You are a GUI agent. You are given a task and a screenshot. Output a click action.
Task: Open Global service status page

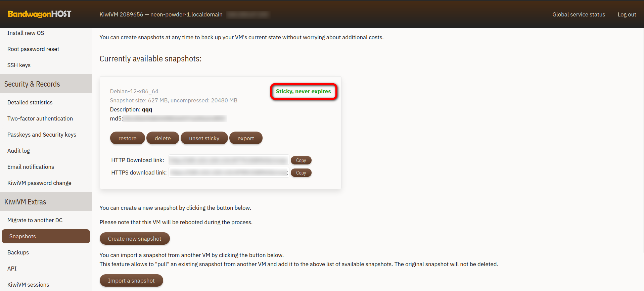[x=579, y=14]
